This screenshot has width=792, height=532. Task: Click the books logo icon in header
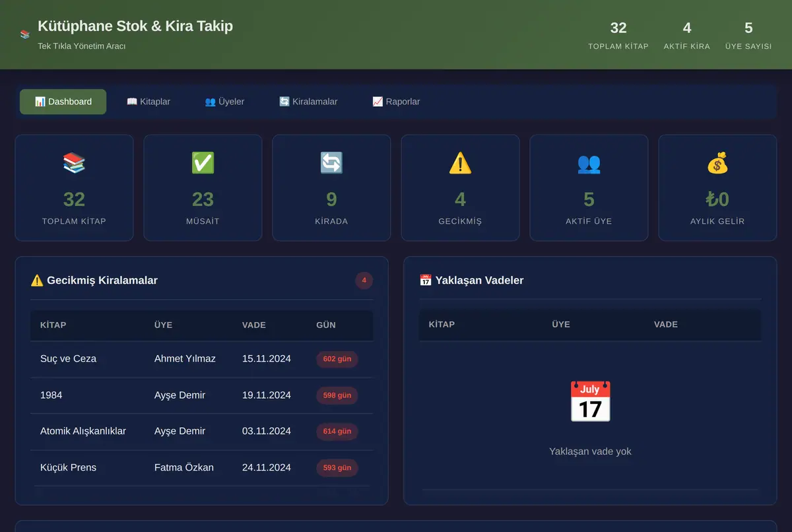point(25,34)
